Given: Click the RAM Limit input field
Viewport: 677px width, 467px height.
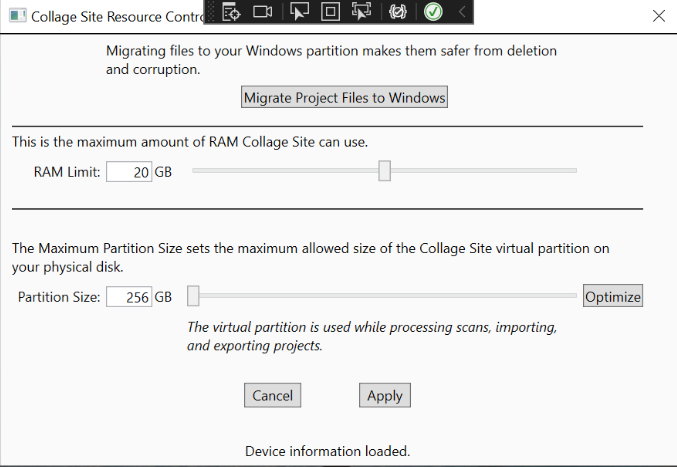Looking at the screenshot, I should tap(128, 172).
